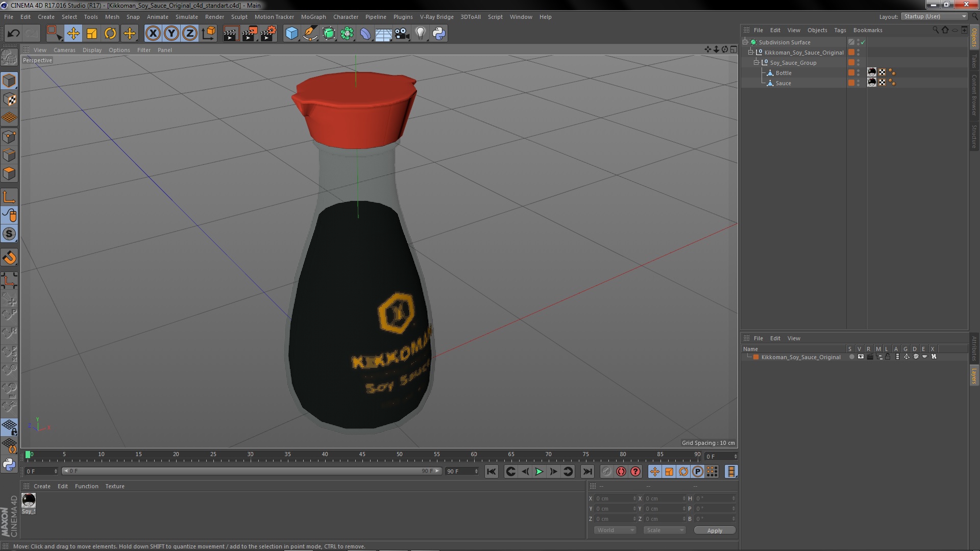Open the World coordinate system dropdown

tap(615, 530)
